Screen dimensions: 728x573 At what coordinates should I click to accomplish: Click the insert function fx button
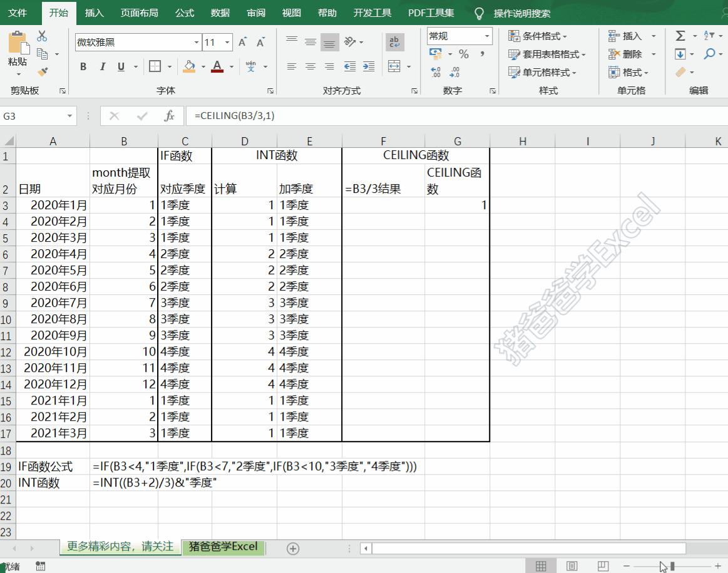(170, 116)
